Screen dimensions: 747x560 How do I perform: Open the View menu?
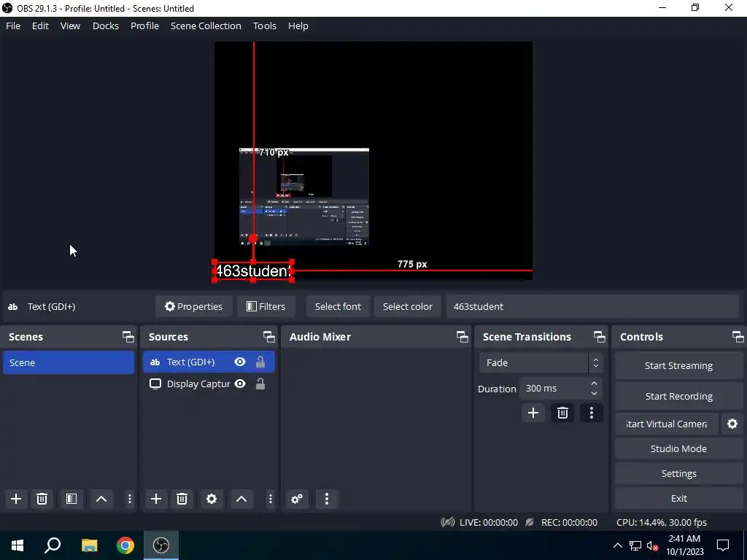click(70, 26)
